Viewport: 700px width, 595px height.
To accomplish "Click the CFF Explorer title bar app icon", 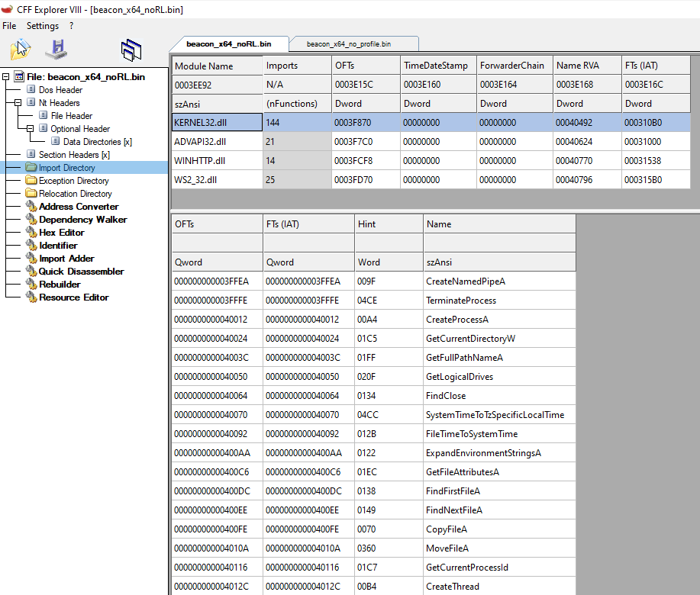I will point(7,9).
